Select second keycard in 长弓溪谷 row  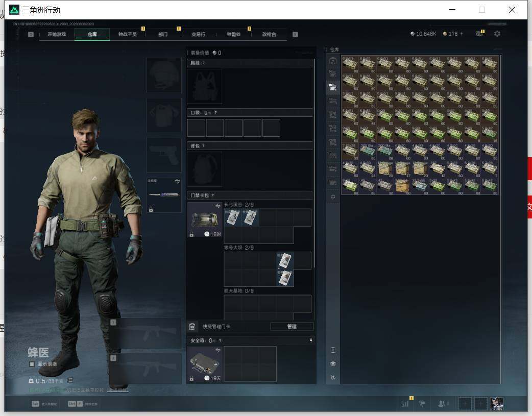(250, 217)
